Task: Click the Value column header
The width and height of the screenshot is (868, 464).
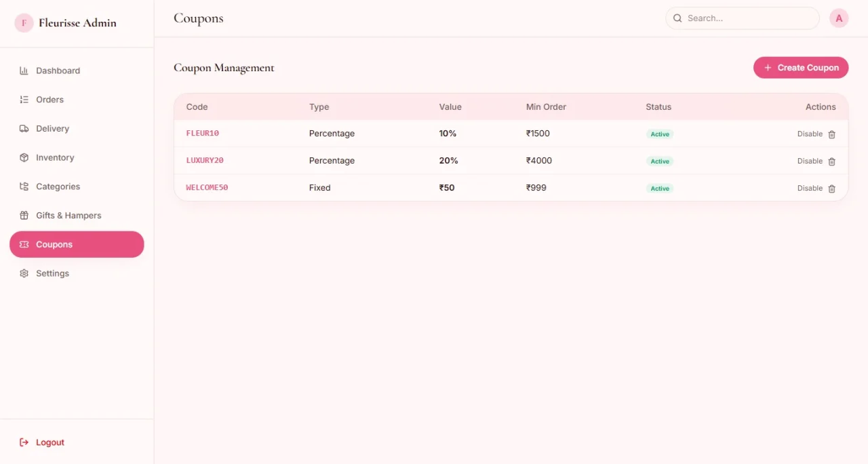Action: pos(450,107)
